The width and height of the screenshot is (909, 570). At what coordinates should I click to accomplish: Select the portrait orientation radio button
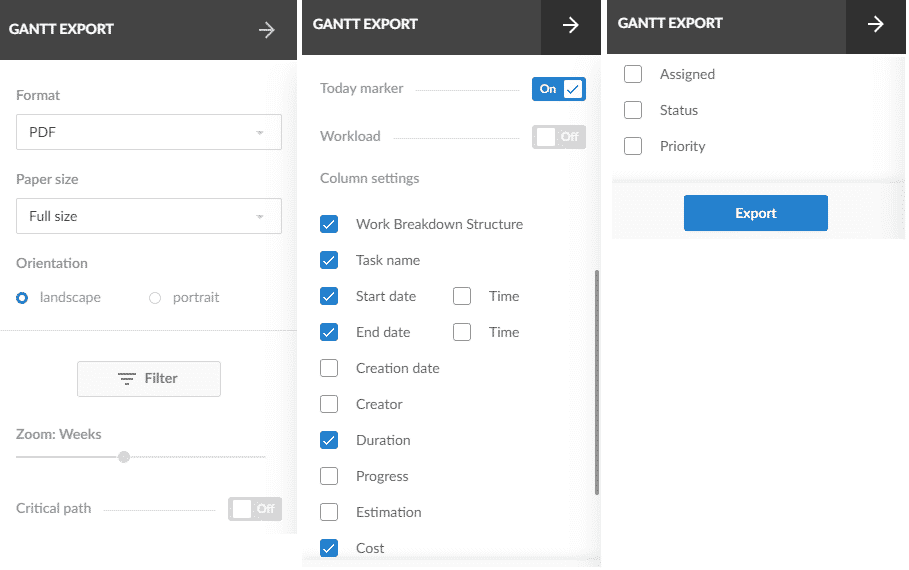point(155,298)
